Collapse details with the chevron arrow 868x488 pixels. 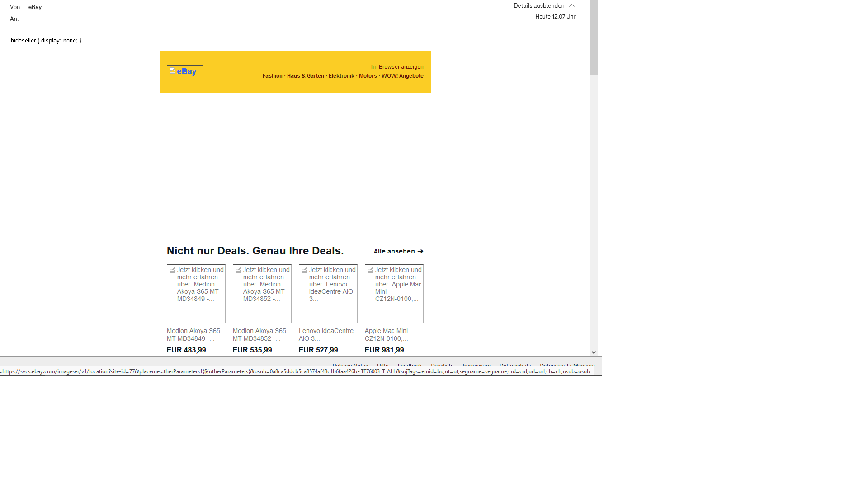572,6
